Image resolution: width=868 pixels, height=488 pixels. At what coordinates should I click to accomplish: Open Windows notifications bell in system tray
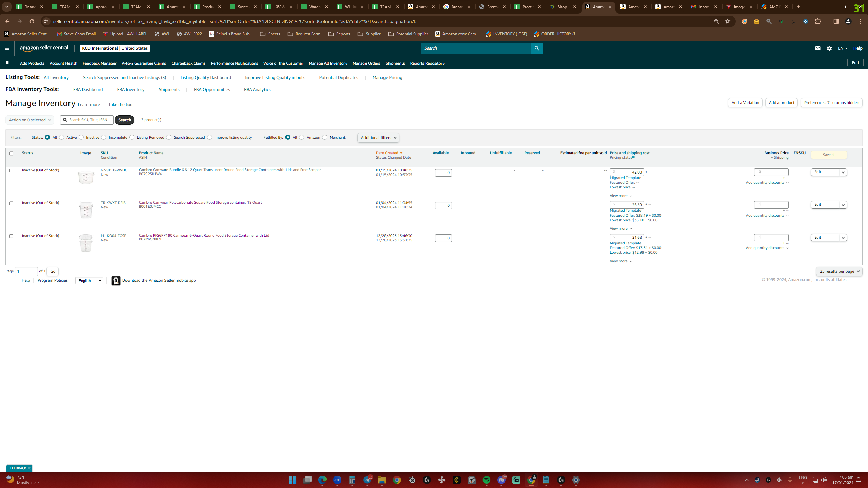point(859,480)
